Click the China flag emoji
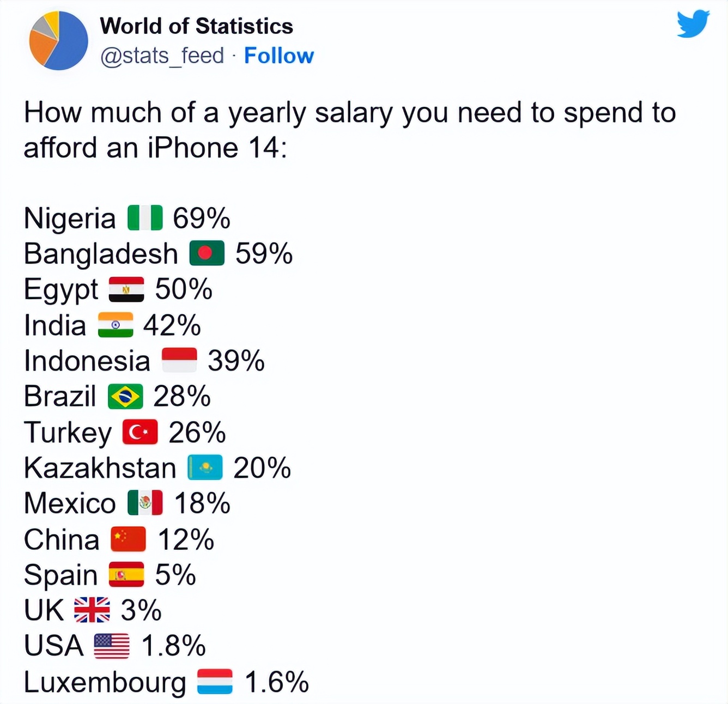The width and height of the screenshot is (728, 704). click(x=129, y=539)
